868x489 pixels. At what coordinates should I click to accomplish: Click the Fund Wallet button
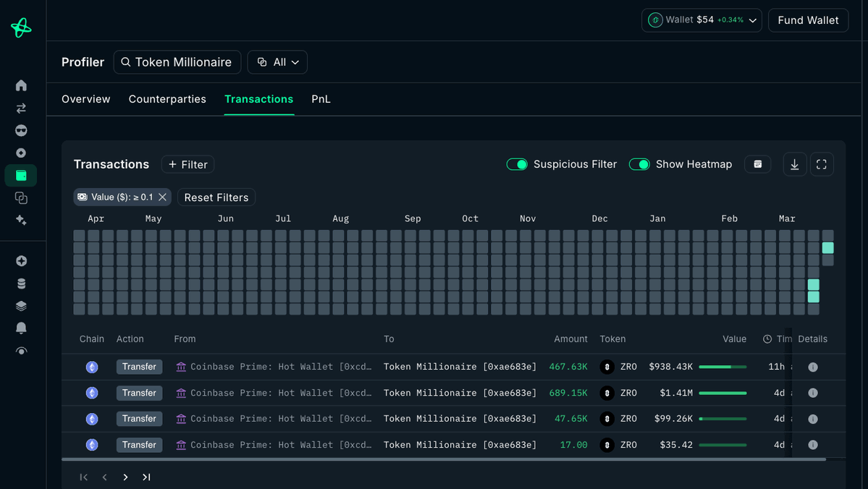click(808, 20)
